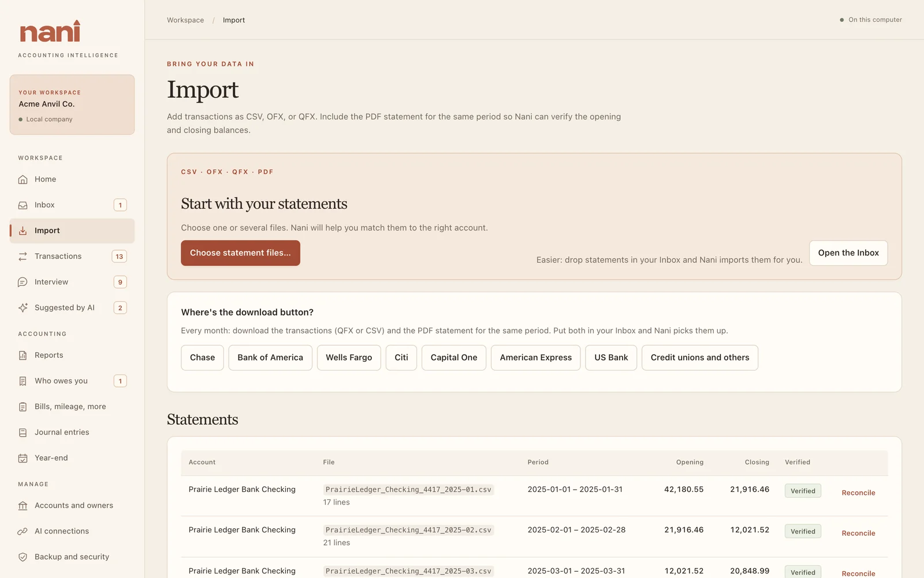Screen dimensions: 924x578
Task: Click the Who owes you receipt icon
Action: pyautogui.click(x=23, y=381)
